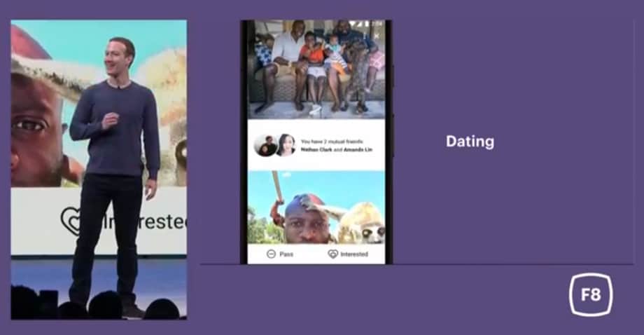Open Nathan Clark's name link
Viewport: 644px width, 335px height.
pos(316,151)
